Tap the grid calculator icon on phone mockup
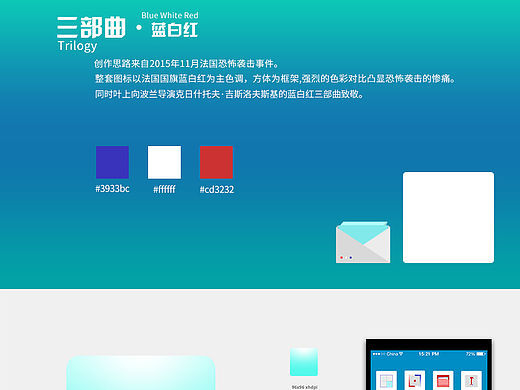520x390 pixels. coord(386,380)
